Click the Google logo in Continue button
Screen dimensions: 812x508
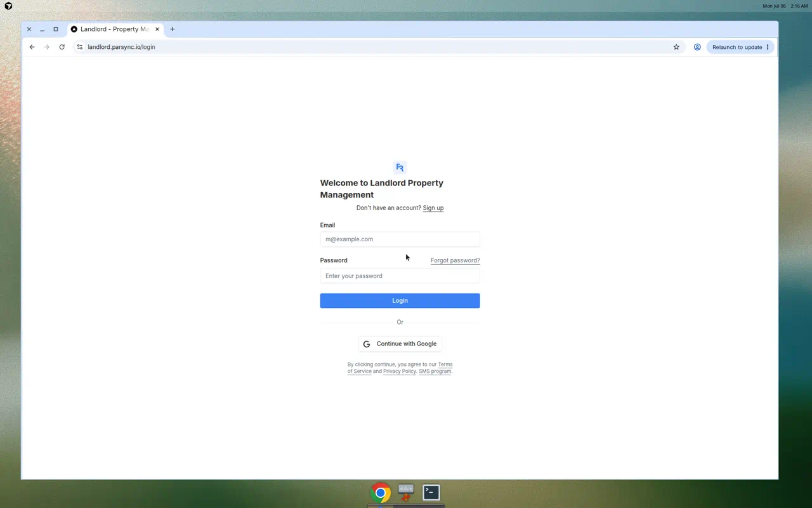coord(367,344)
